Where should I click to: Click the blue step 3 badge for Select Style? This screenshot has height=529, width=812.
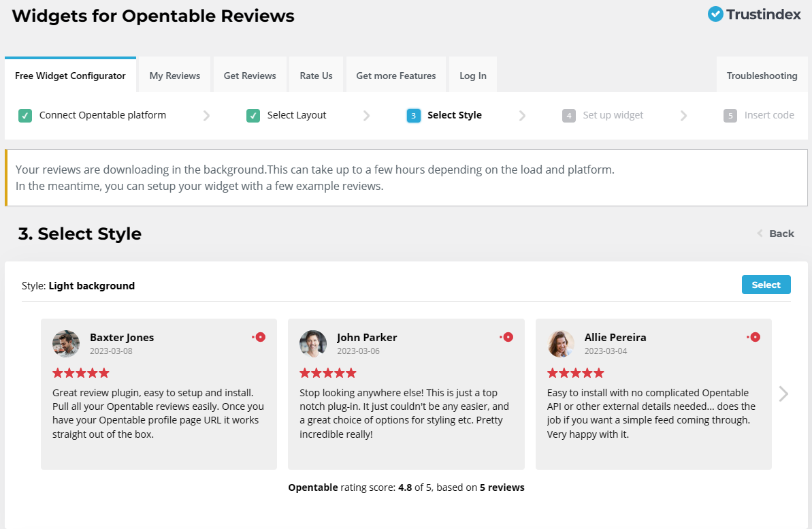click(413, 116)
